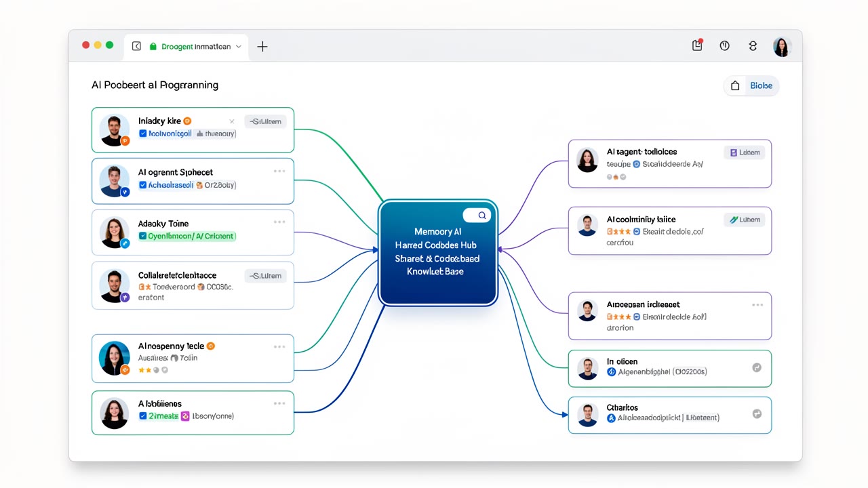Select the Ctharkos card title

coord(622,407)
